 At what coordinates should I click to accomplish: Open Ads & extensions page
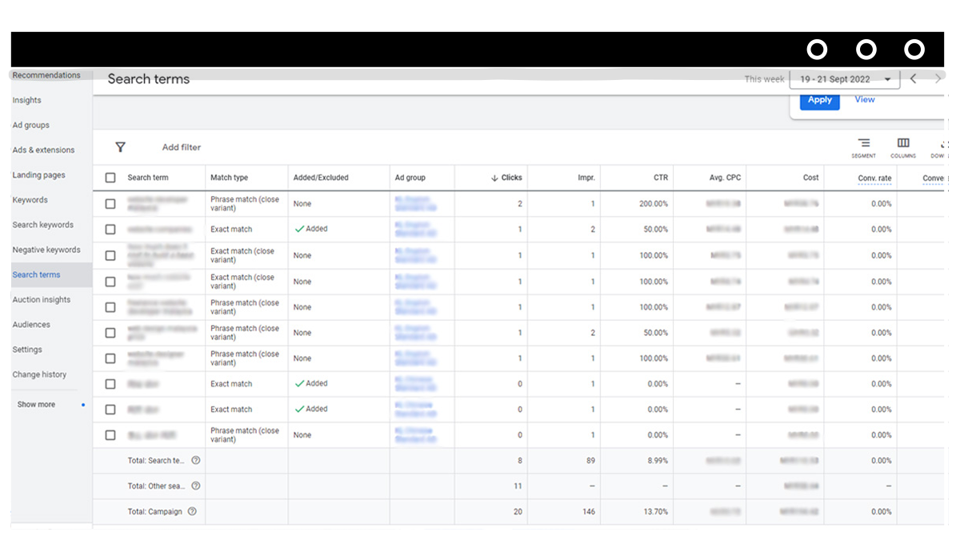(x=43, y=150)
